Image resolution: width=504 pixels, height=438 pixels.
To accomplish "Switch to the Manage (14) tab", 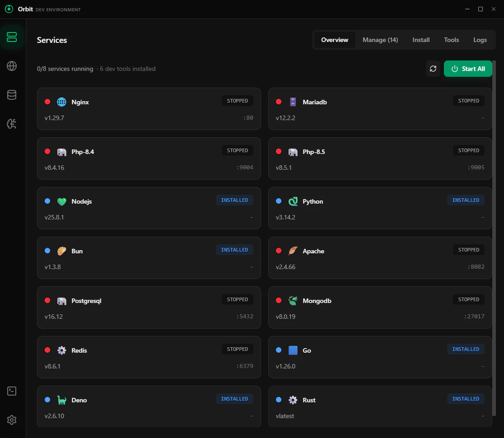I will coord(380,40).
